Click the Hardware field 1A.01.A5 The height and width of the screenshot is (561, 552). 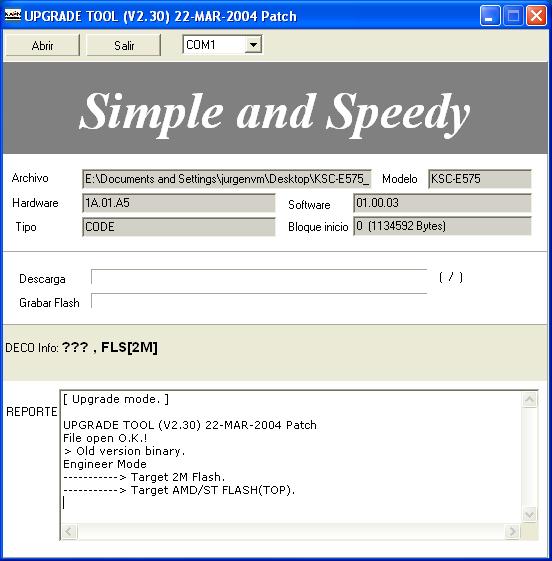point(179,203)
